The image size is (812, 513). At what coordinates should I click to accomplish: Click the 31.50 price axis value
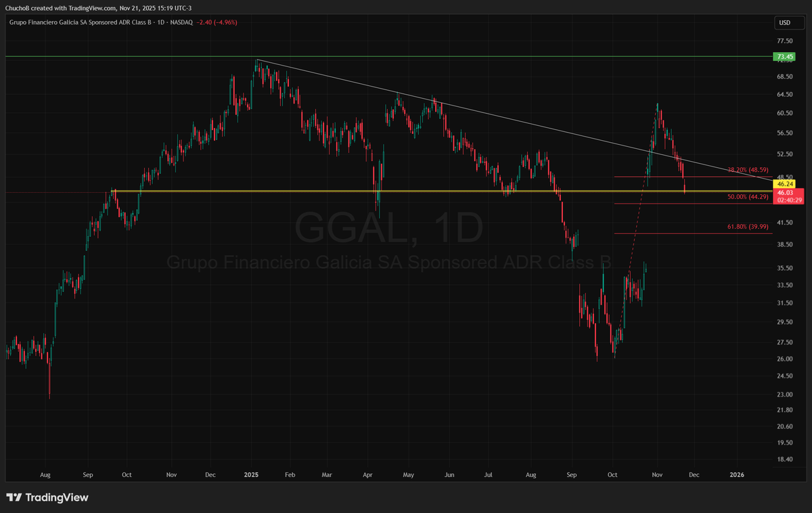(786, 303)
